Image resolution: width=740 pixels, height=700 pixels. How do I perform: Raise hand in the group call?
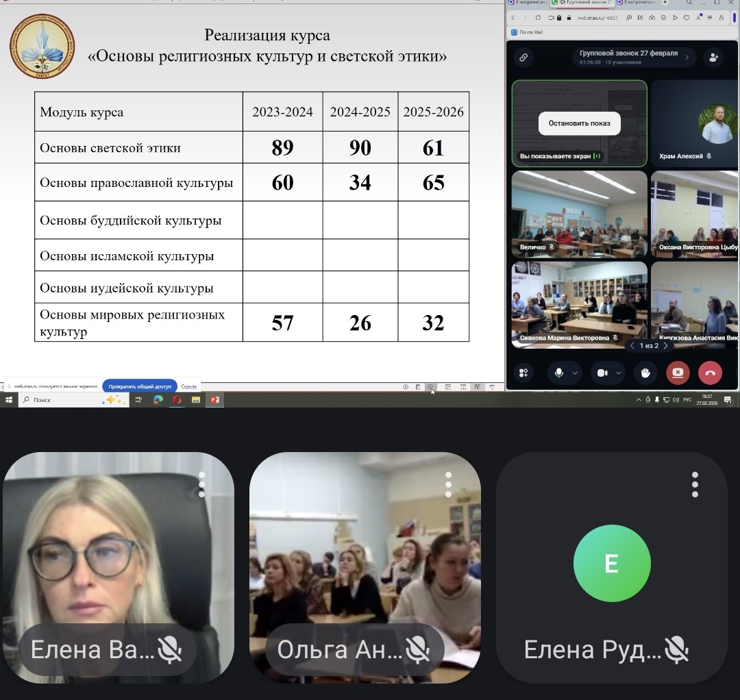tap(645, 373)
